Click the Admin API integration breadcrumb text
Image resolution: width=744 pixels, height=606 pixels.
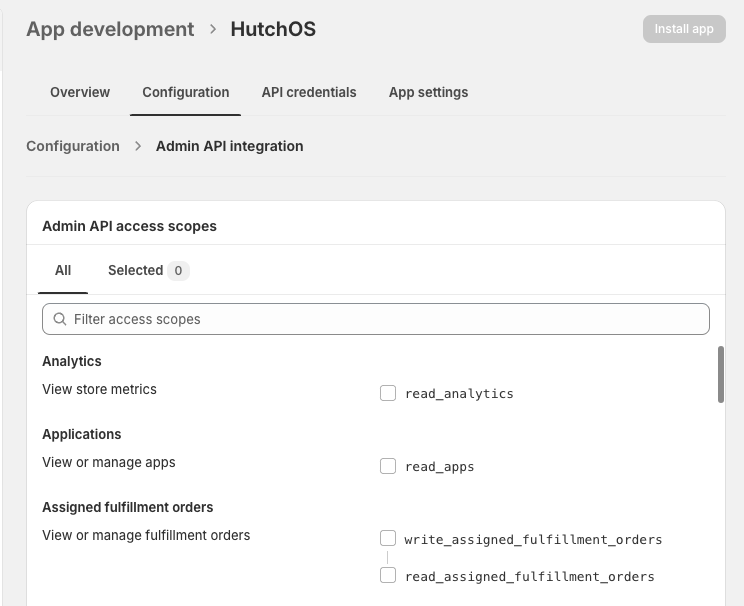[x=229, y=146]
